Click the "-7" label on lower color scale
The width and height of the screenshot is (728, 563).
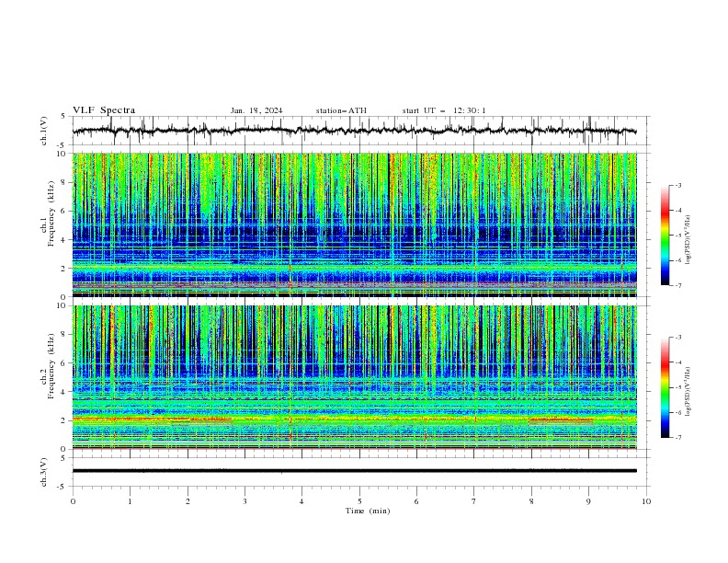pos(678,437)
